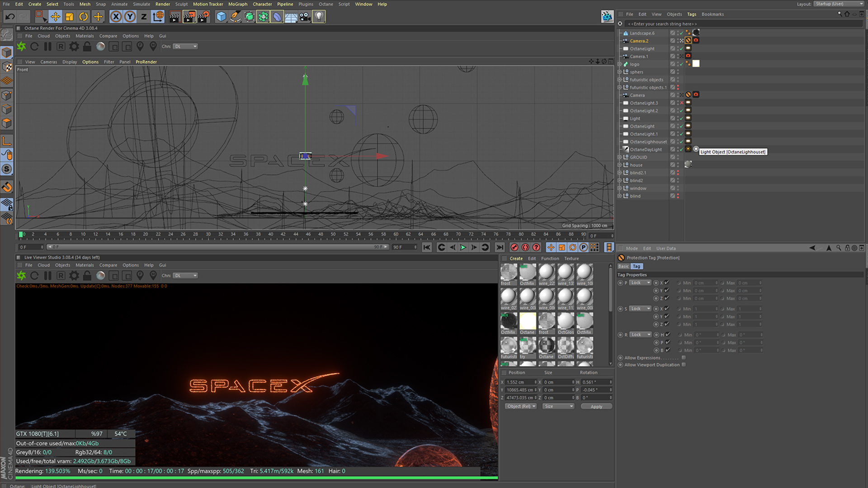Click the Play forward button on the timeline
The height and width of the screenshot is (488, 868).
pyautogui.click(x=463, y=247)
